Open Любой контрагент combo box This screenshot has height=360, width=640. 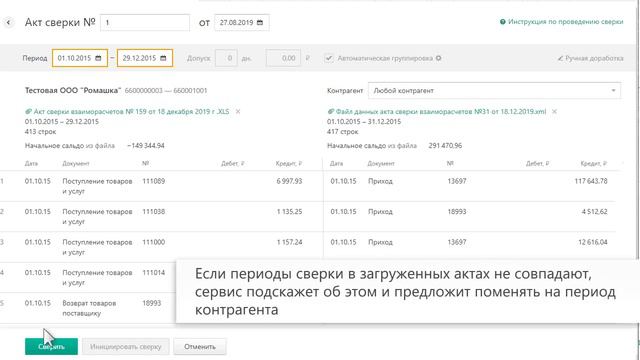494,91
